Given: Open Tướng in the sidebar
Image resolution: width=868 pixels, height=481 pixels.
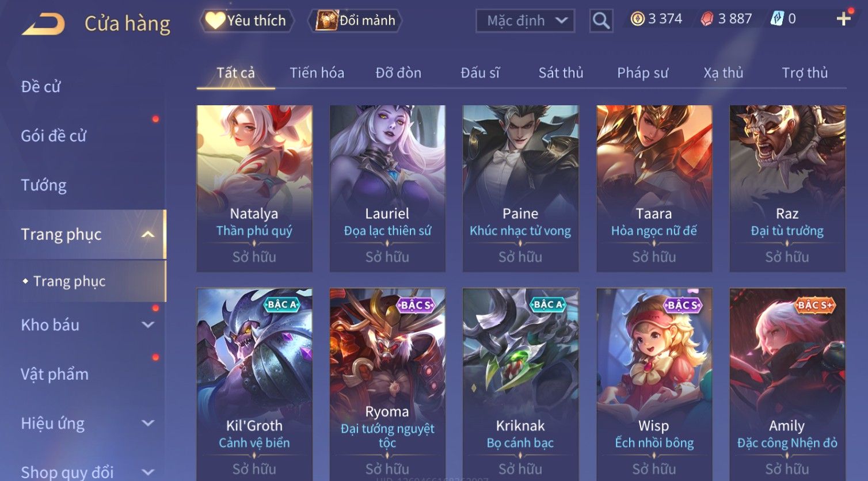Looking at the screenshot, I should tap(44, 185).
